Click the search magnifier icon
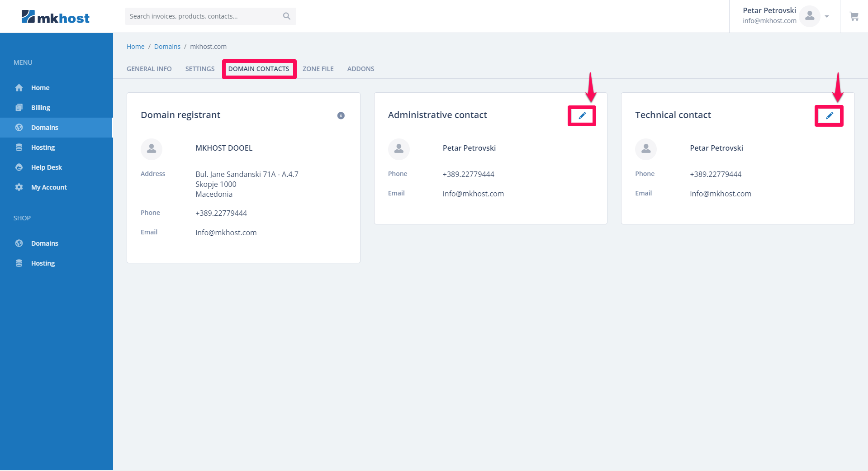Screen dimensions: 868x471 [287, 16]
